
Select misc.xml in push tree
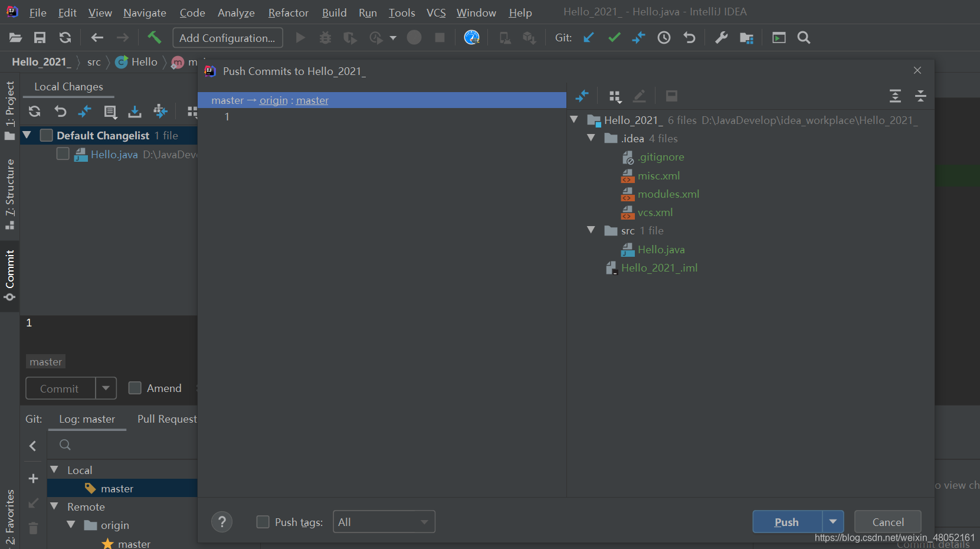(x=658, y=176)
